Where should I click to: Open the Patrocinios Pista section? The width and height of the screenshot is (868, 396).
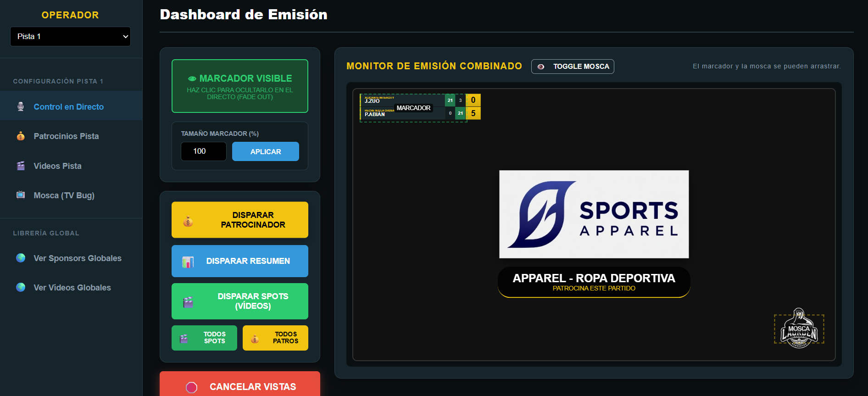tap(66, 136)
